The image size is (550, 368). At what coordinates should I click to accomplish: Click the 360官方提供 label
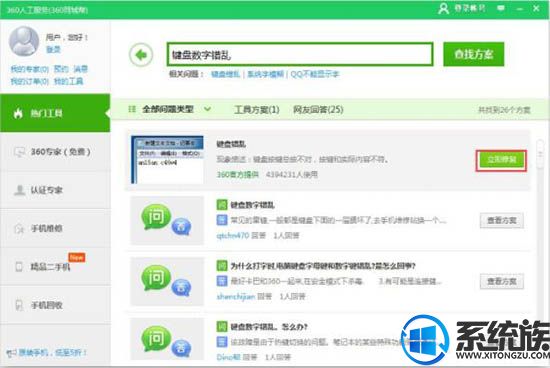pos(237,174)
